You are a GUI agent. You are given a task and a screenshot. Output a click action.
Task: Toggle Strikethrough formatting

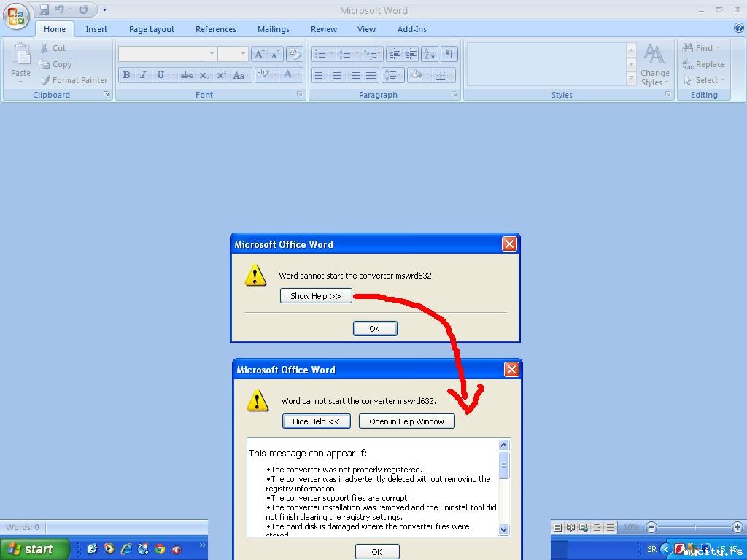pyautogui.click(x=187, y=75)
